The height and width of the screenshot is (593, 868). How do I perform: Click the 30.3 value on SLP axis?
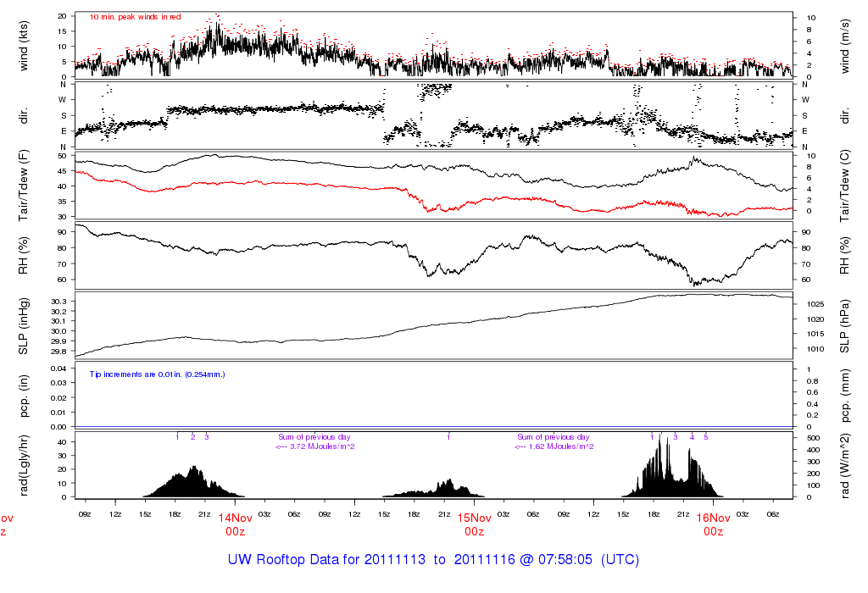(58, 302)
